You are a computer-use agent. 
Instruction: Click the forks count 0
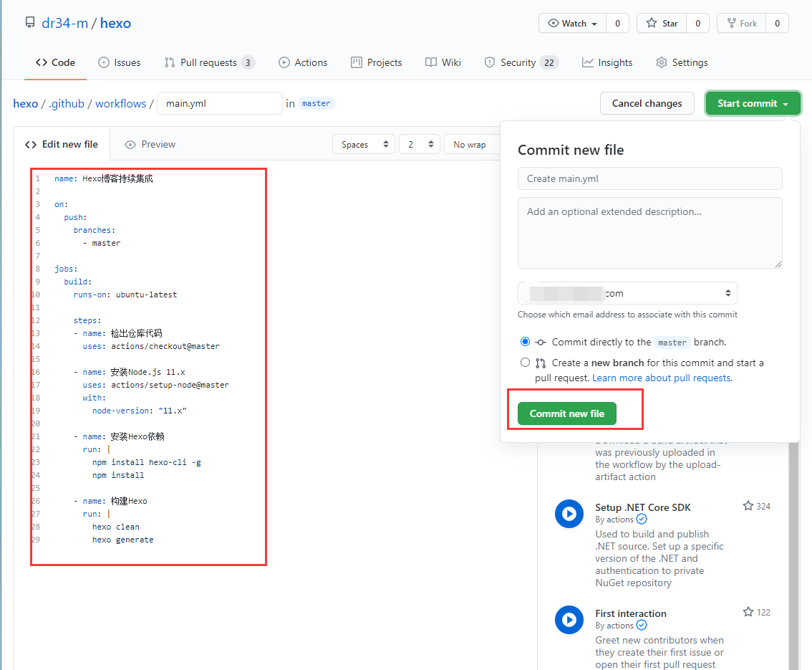coord(777,24)
